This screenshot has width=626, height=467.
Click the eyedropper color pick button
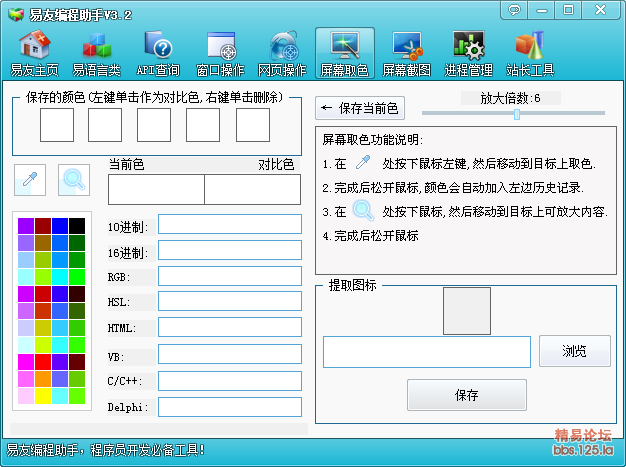pos(30,180)
